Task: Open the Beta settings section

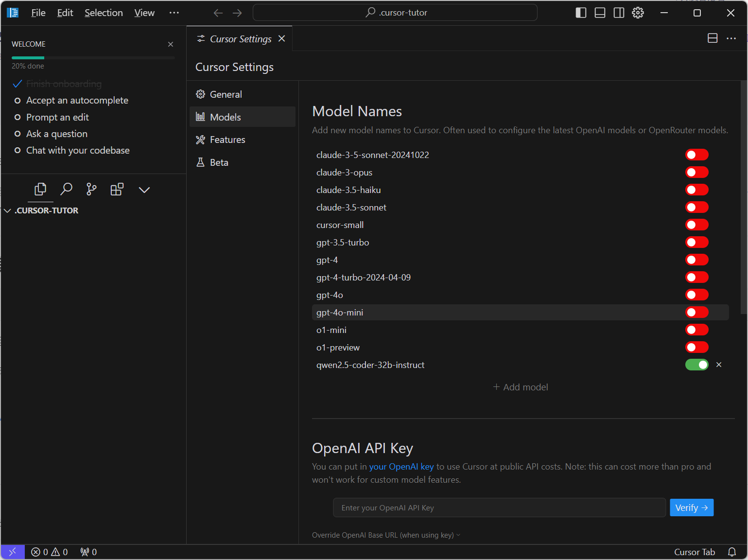Action: tap(243, 162)
